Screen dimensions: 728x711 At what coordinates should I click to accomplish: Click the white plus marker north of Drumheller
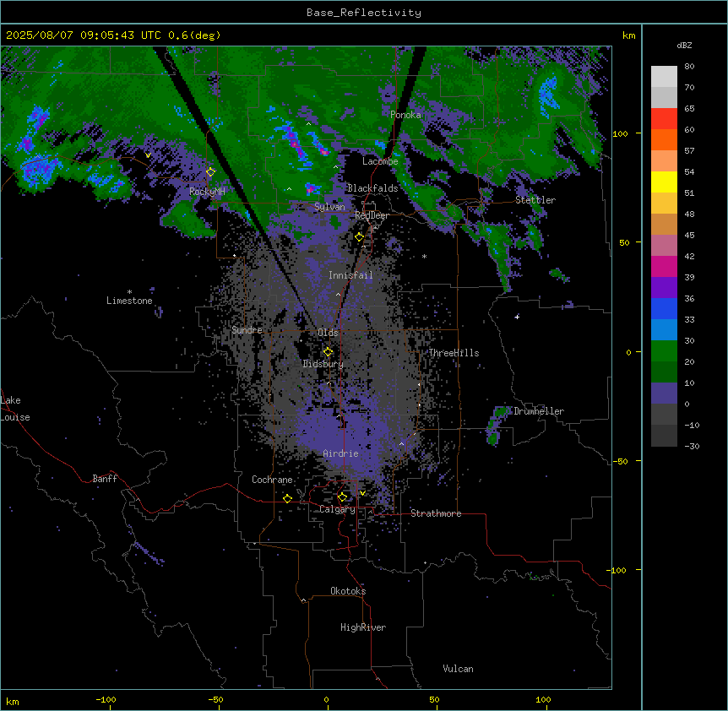pos(517,317)
